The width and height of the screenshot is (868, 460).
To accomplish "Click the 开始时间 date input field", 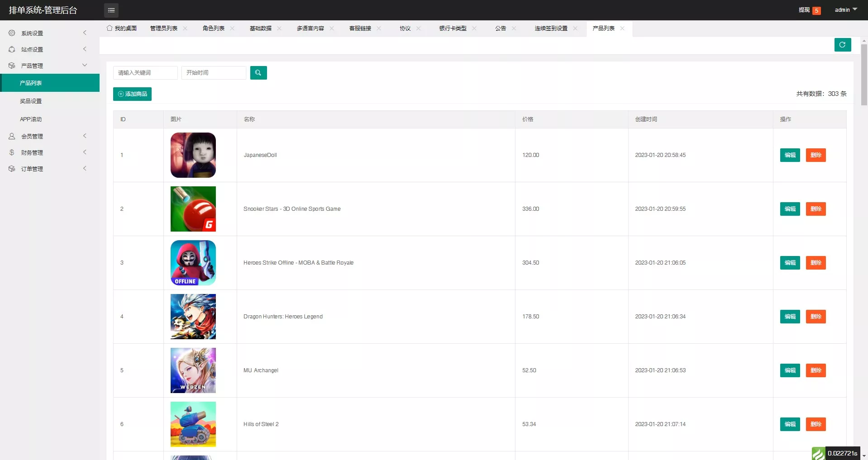I will tap(214, 73).
